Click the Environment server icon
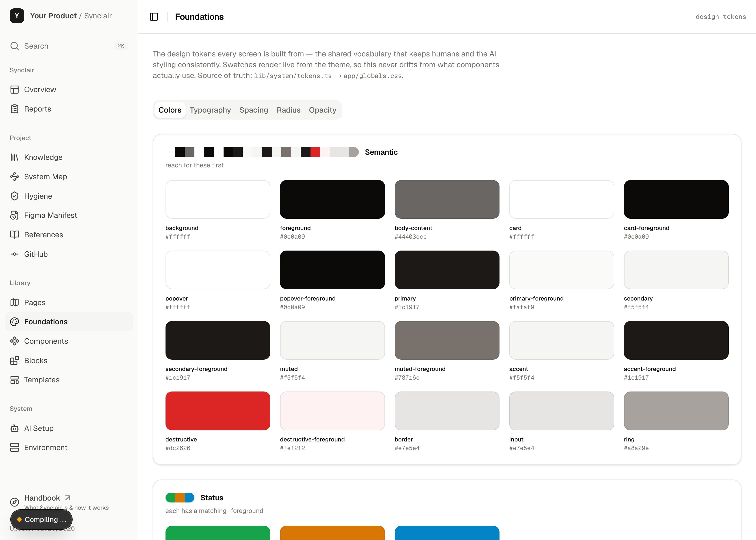This screenshot has height=540, width=756. 15,448
